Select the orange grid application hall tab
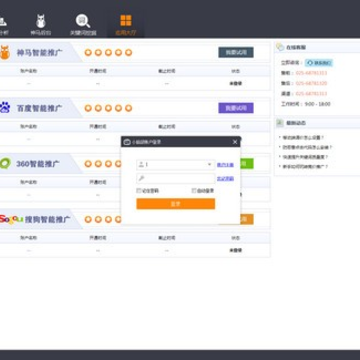Screen dimensions: 360x360 click(126, 25)
